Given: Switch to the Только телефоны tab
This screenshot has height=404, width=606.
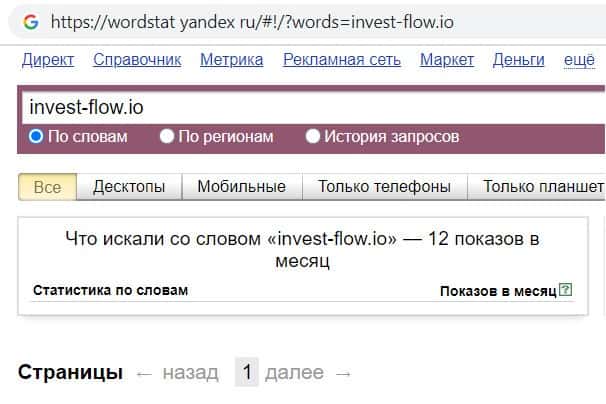Looking at the screenshot, I should (x=385, y=187).
